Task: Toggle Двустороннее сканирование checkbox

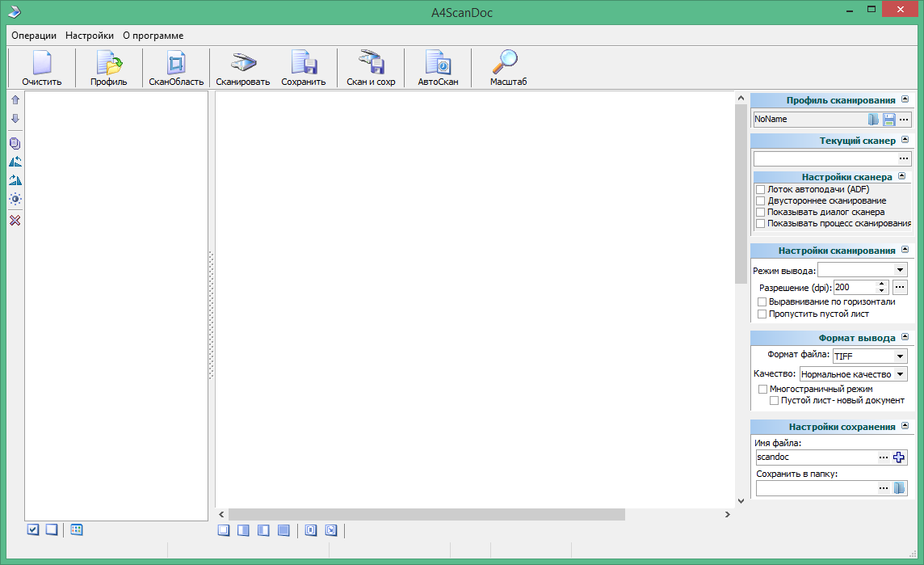Action: click(x=760, y=200)
